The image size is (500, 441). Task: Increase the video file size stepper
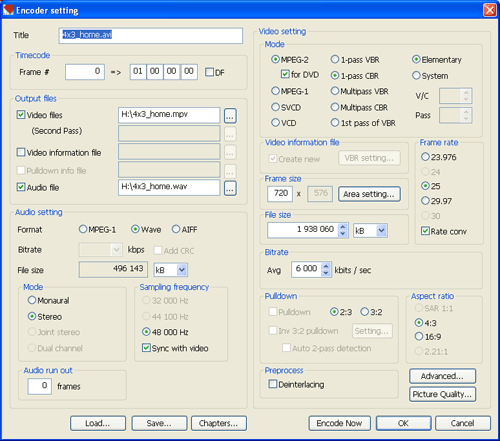click(x=343, y=227)
